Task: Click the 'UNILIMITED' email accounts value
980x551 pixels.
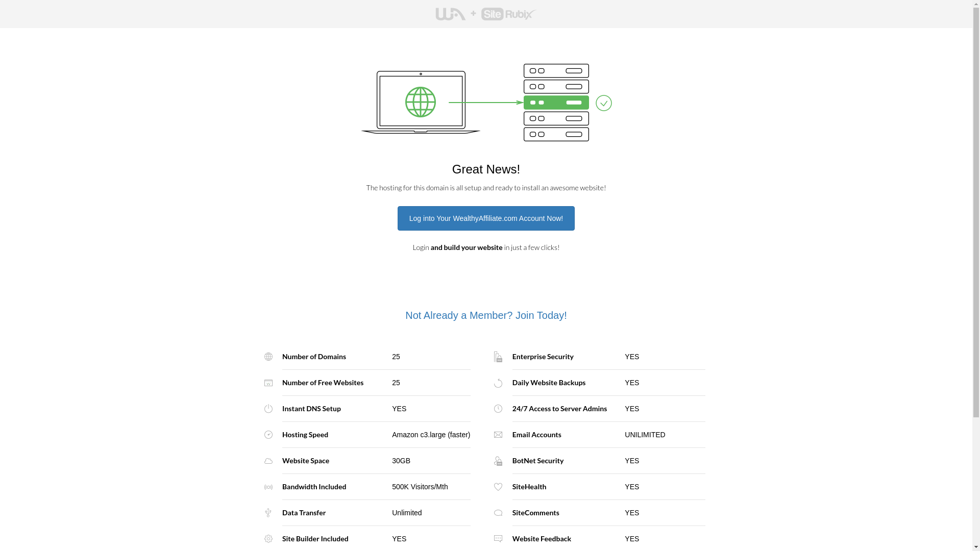Action: (645, 435)
